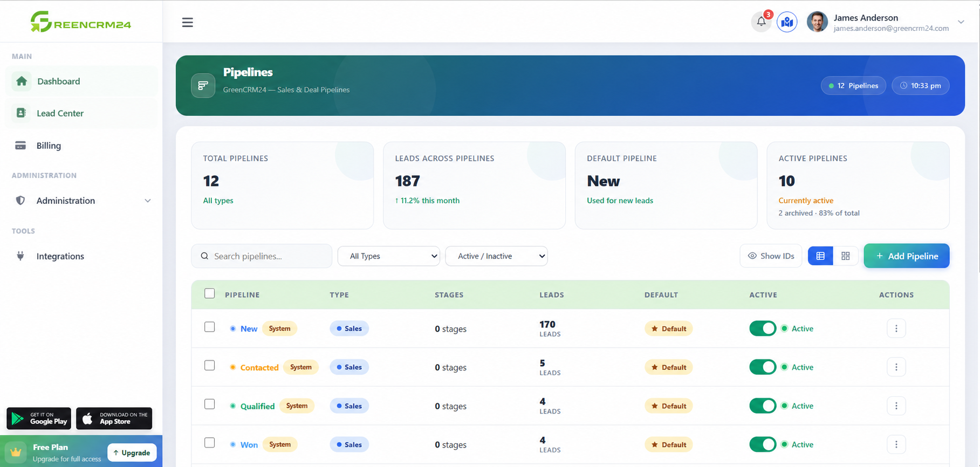
Task: Check the Qualified pipeline row checkbox
Action: (x=210, y=404)
